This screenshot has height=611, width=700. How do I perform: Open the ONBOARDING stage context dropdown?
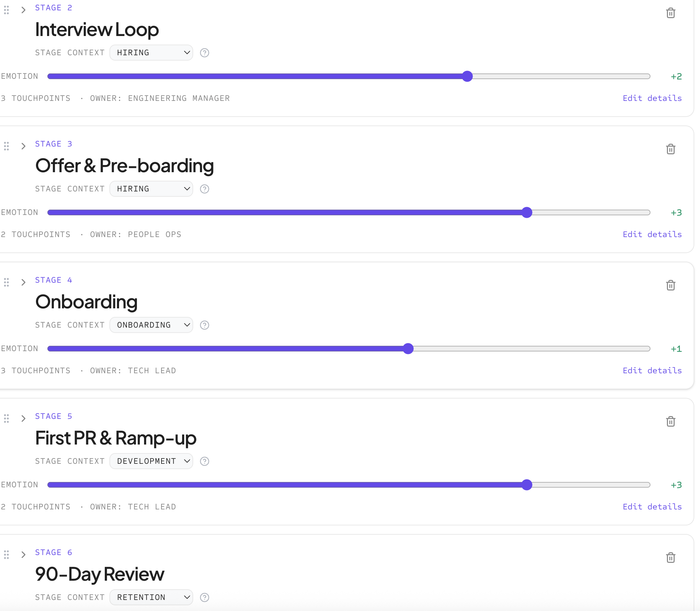click(x=151, y=325)
